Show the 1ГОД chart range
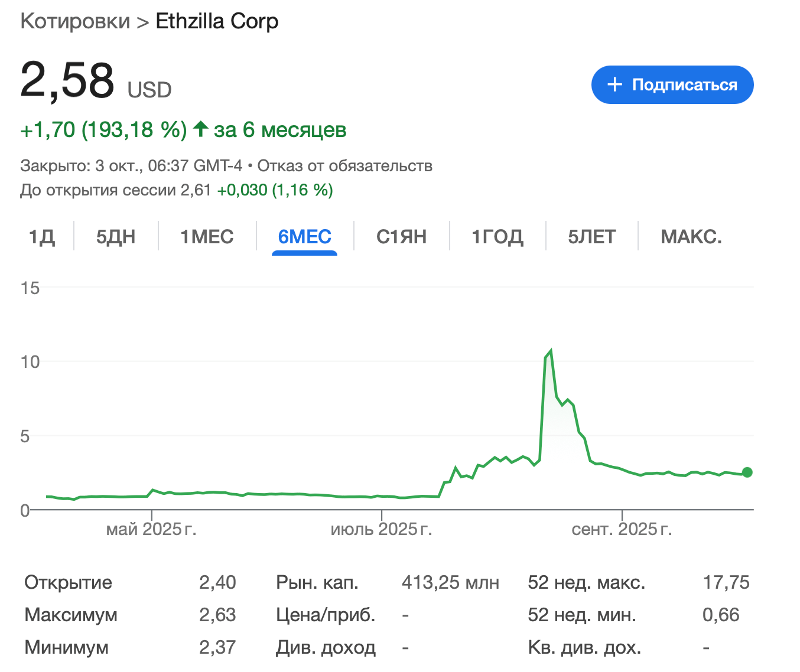The image size is (800, 672). tap(497, 237)
